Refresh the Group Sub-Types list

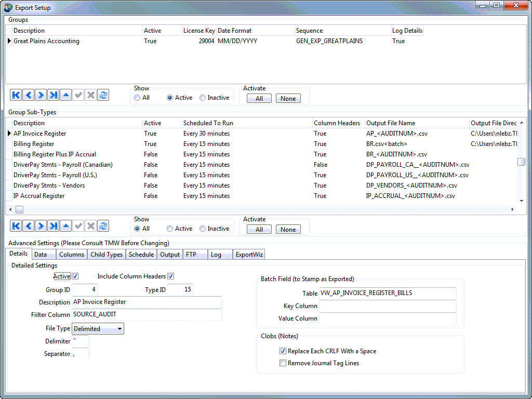click(103, 226)
